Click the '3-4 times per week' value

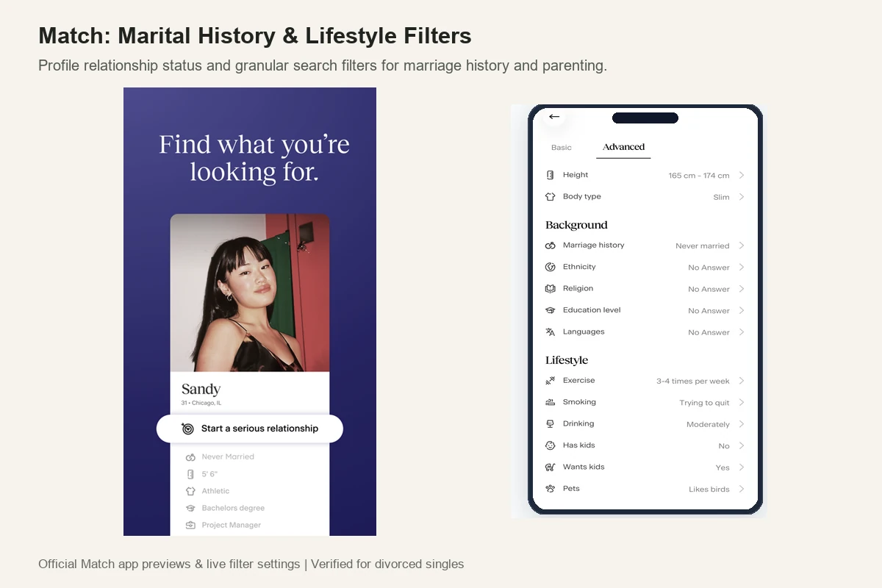pyautogui.click(x=693, y=381)
